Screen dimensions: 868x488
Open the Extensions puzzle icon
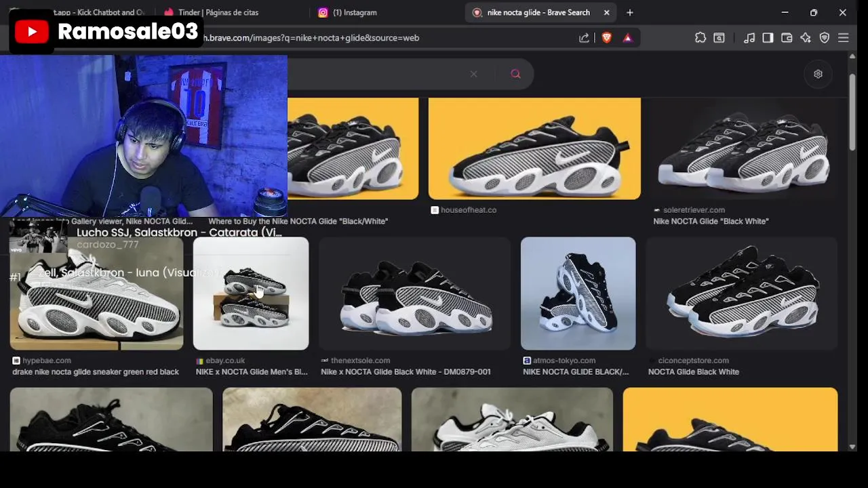(701, 38)
